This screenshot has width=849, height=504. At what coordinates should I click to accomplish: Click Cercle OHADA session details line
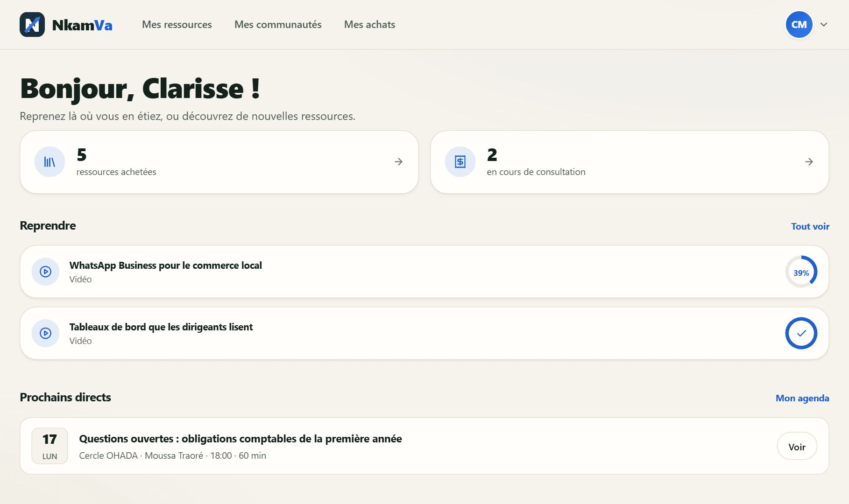pyautogui.click(x=173, y=455)
